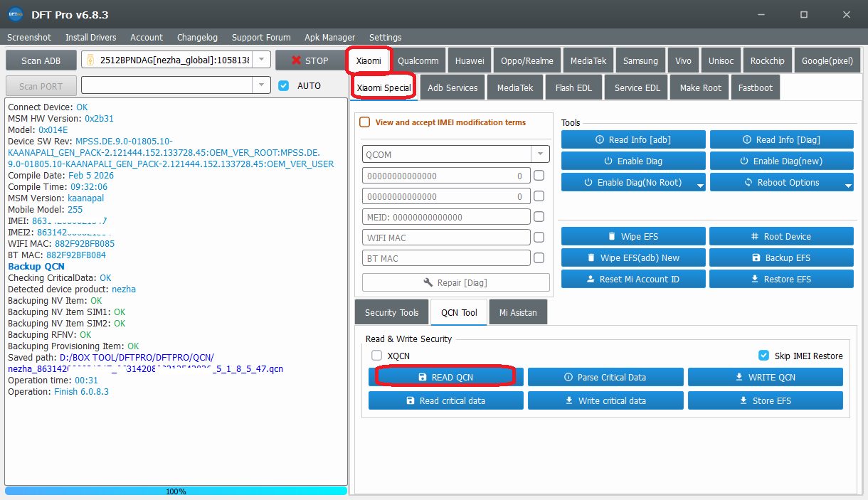Click the first IMEI input field

click(446, 176)
